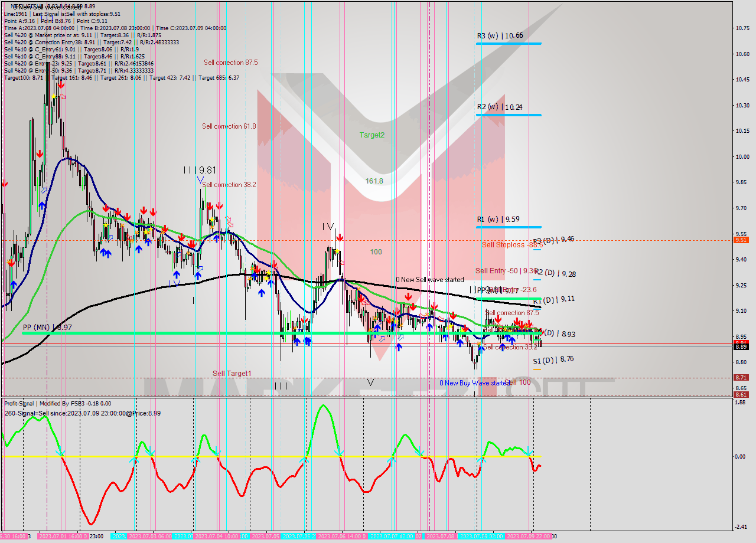Click the '2023.07.01 16:00' time marker
Image resolution: width=756 pixels, height=543 pixels.
(63, 537)
